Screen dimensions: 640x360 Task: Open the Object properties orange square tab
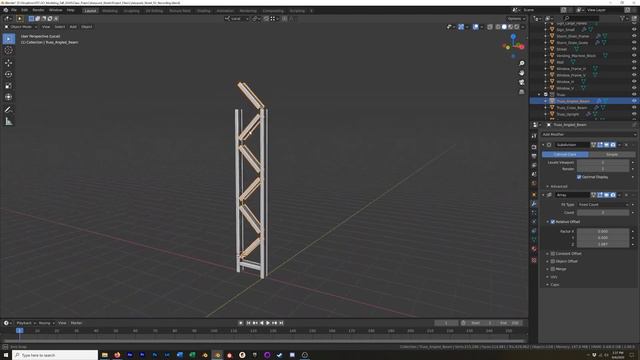[x=534, y=194]
